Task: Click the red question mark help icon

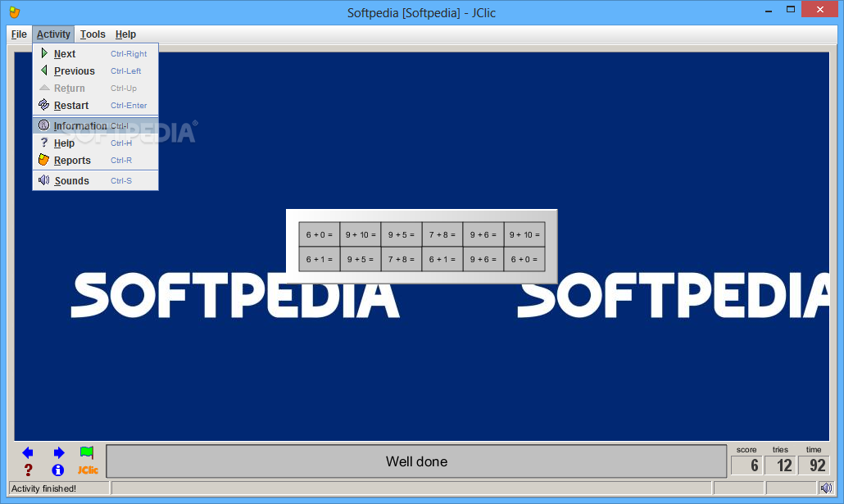Action: (28, 470)
